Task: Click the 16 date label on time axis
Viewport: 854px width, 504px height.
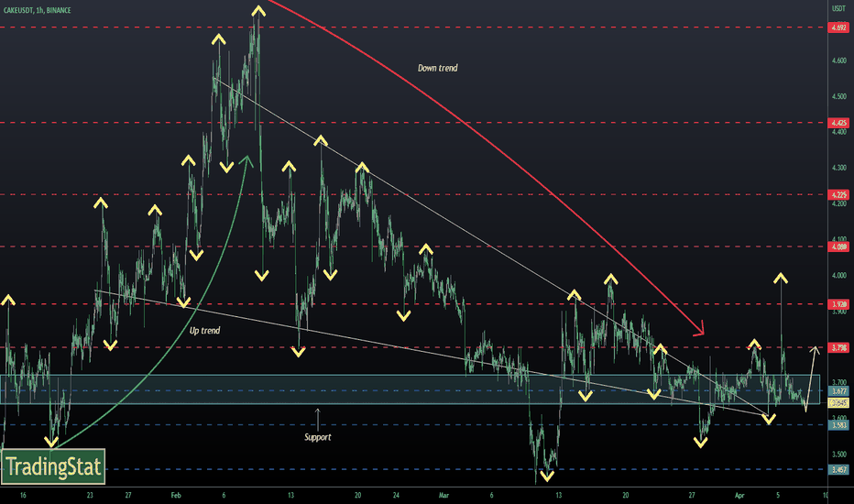Action: [x=23, y=495]
